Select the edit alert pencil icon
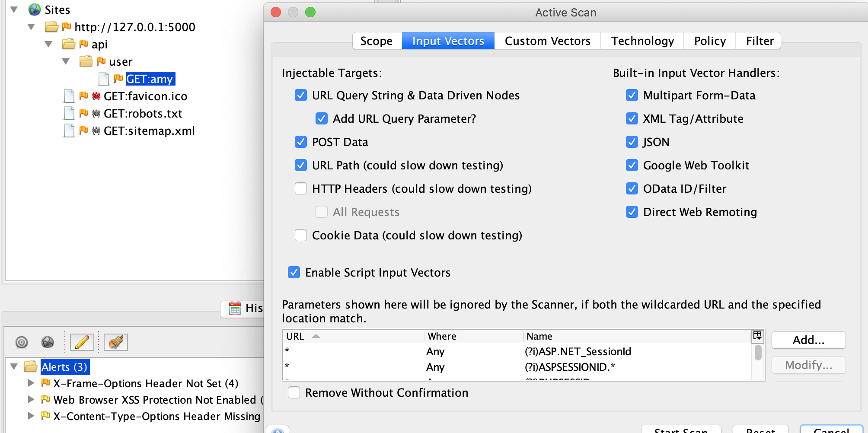 click(82, 342)
